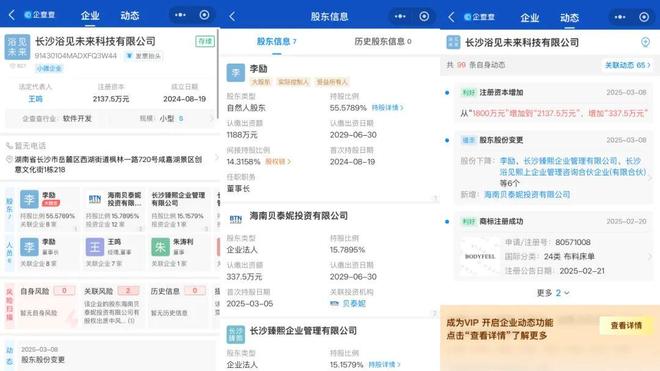The height and width of the screenshot is (371, 660).
Task: Open 持股详情 for 李勋 55.5789%
Action: point(388,108)
